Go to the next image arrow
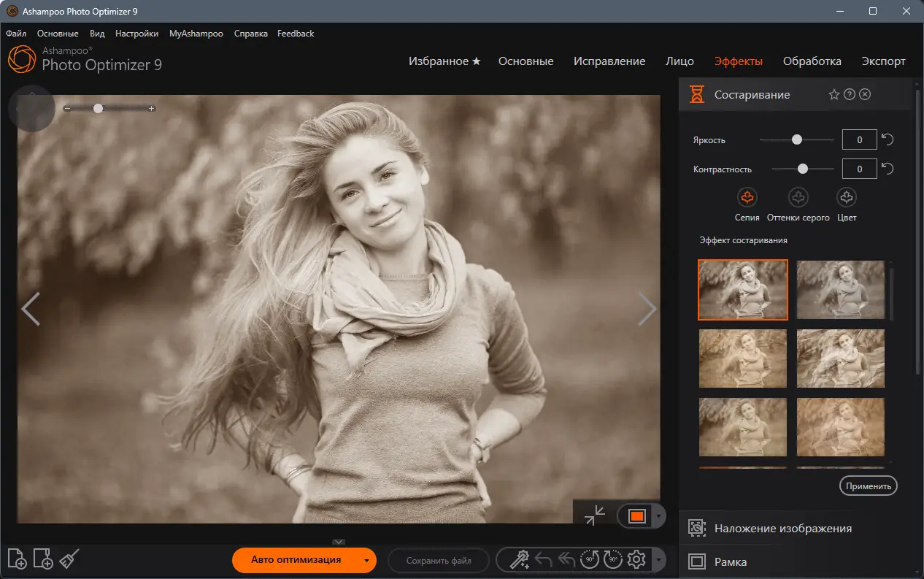The image size is (924, 579). click(647, 309)
